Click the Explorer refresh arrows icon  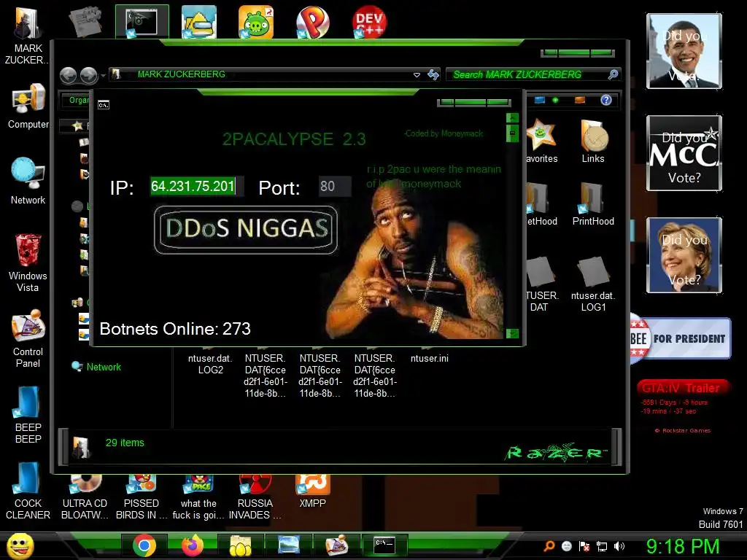433,75
